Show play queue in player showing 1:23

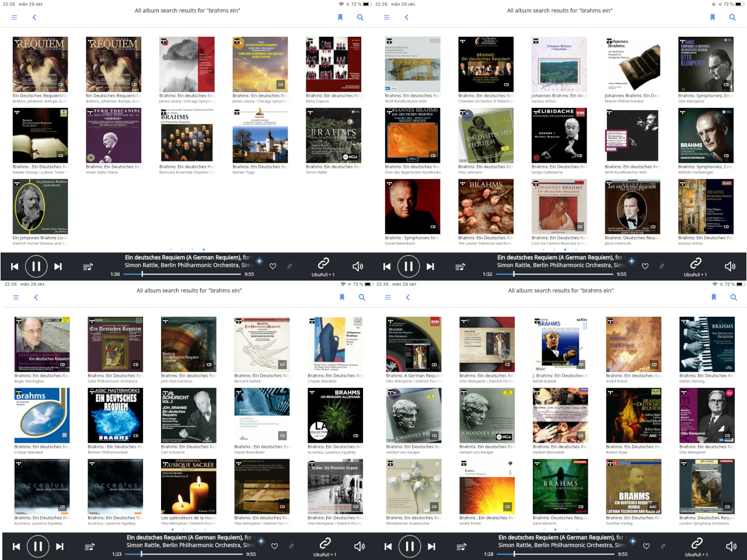pyautogui.click(x=89, y=547)
